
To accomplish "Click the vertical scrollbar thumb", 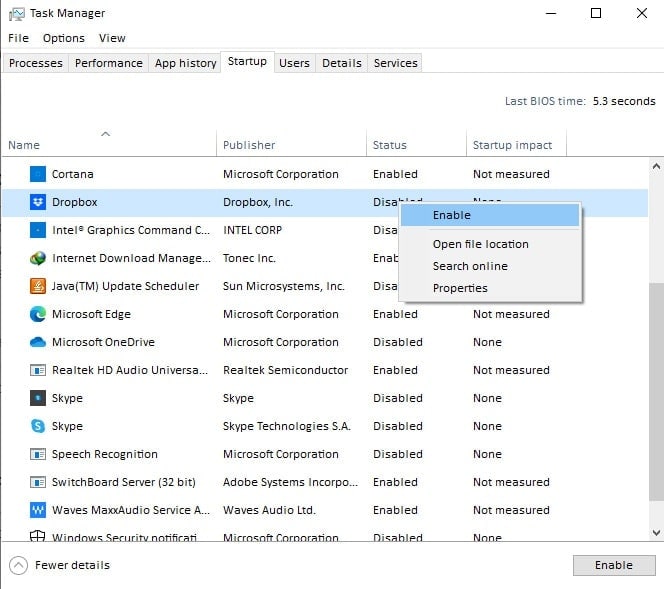I will [656, 392].
